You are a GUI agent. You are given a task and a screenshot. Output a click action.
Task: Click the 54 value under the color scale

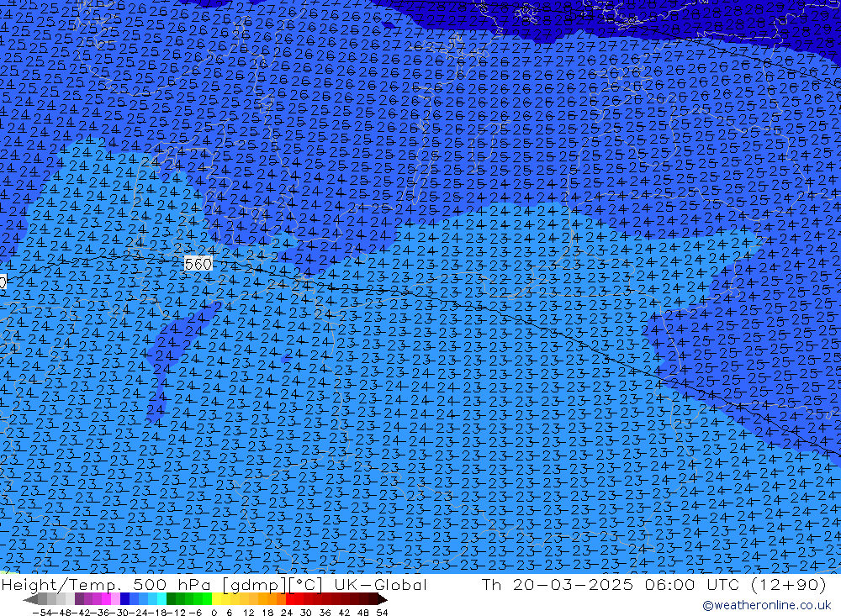pos(382,613)
